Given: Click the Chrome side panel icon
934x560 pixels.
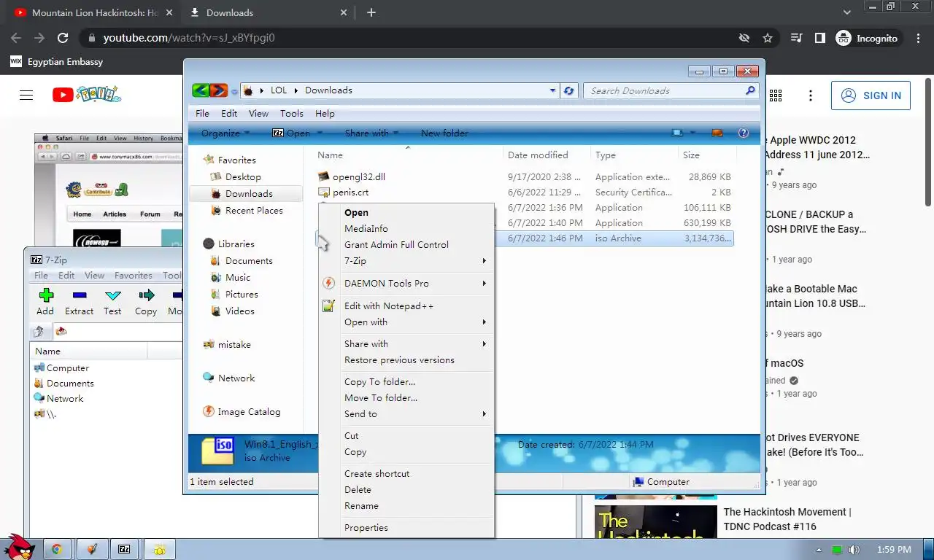Looking at the screenshot, I should pos(820,38).
